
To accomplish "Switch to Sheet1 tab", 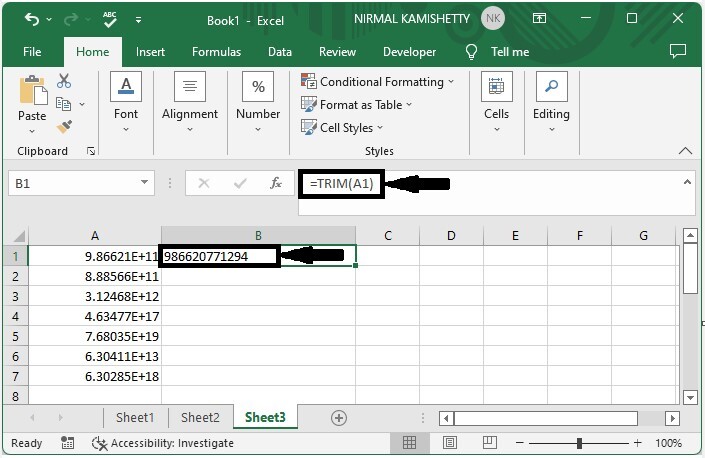I will tap(135, 418).
